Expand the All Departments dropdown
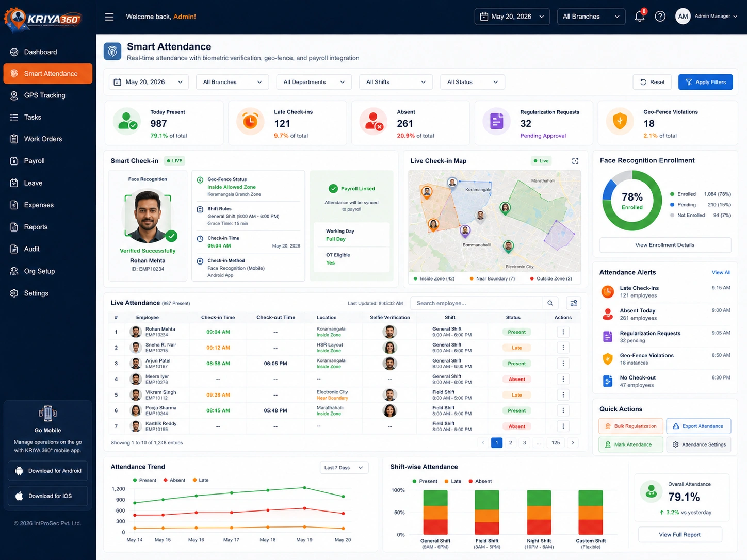 pyautogui.click(x=314, y=82)
